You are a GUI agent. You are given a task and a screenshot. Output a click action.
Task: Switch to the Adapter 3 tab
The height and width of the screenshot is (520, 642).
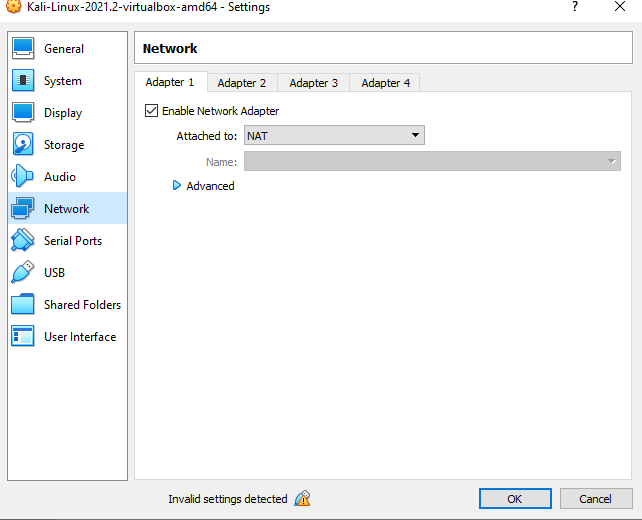pyautogui.click(x=313, y=83)
